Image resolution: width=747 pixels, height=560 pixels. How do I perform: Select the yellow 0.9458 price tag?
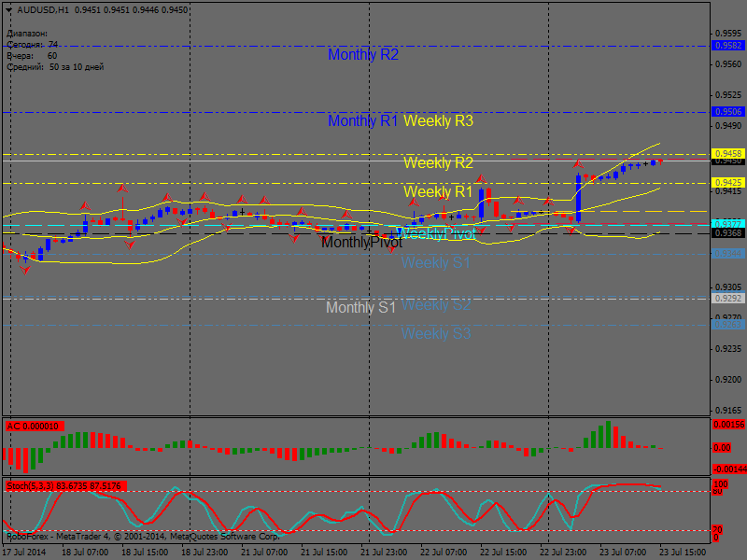click(727, 153)
